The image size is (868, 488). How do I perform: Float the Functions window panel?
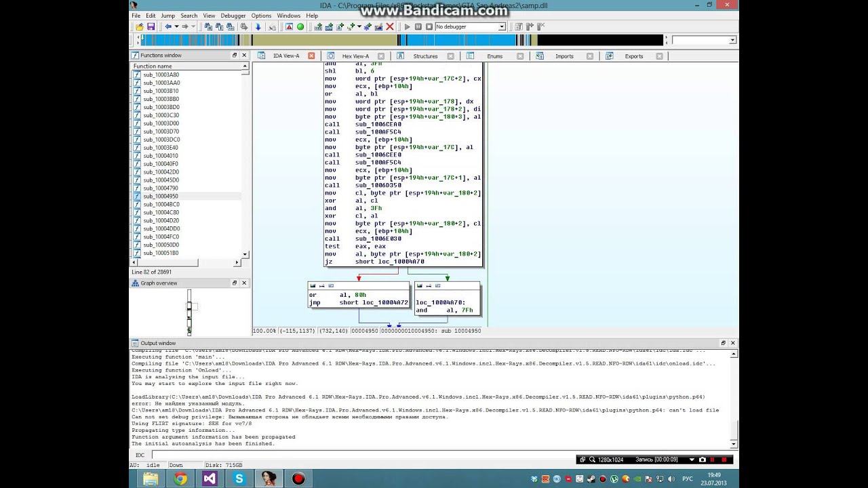pyautogui.click(x=235, y=56)
